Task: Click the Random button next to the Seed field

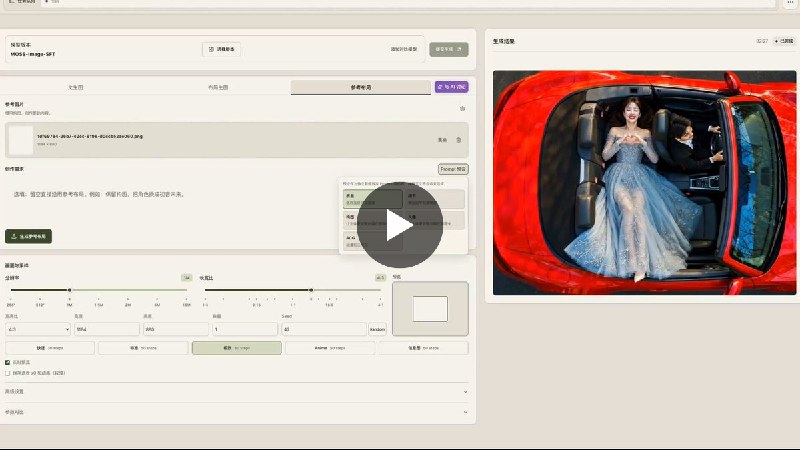Action: coord(378,330)
